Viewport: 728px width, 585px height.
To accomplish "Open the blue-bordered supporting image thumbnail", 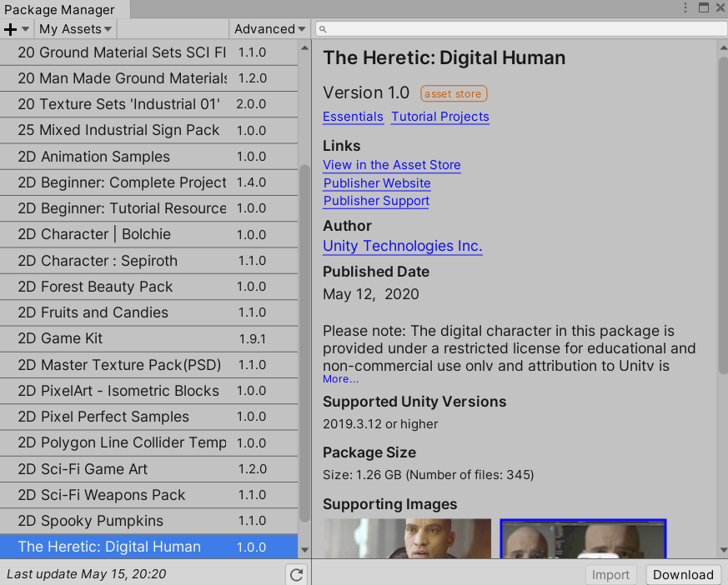I will [x=583, y=538].
